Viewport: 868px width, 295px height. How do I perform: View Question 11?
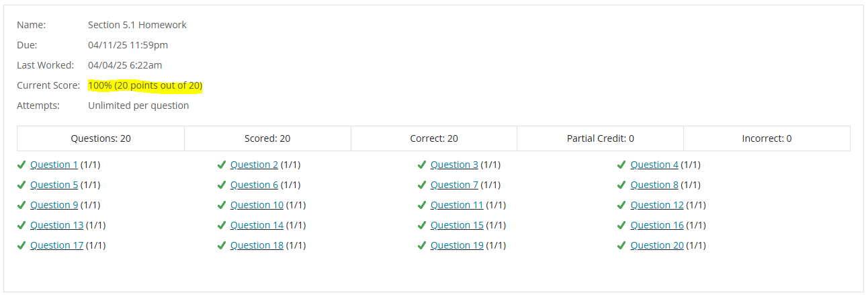[x=457, y=205]
